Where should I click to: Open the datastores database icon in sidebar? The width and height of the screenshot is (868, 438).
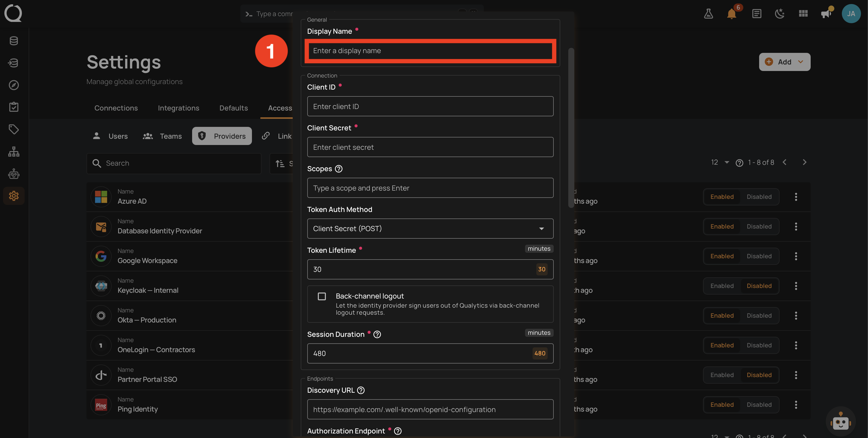[14, 41]
